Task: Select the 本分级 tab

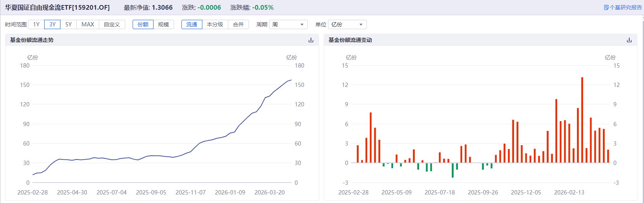Action: [215, 24]
